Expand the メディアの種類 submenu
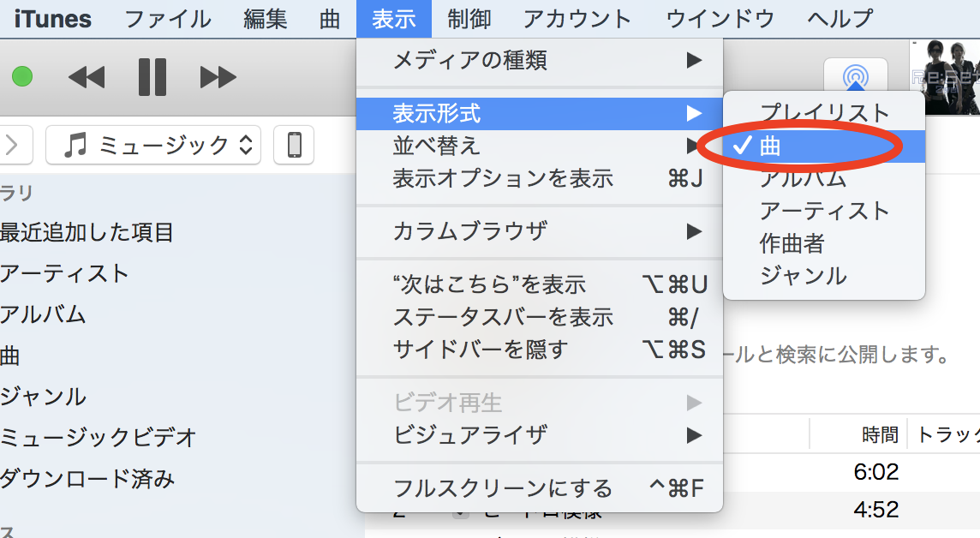Image resolution: width=980 pixels, height=538 pixels. pos(540,61)
